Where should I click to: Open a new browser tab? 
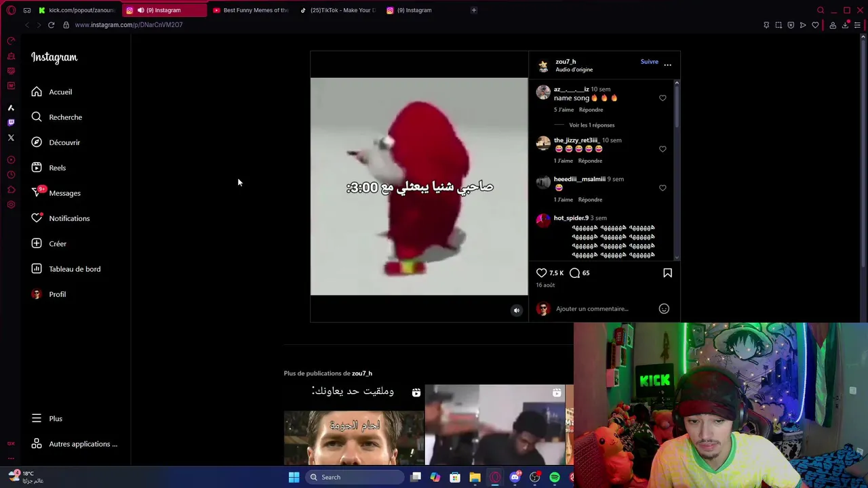(473, 10)
